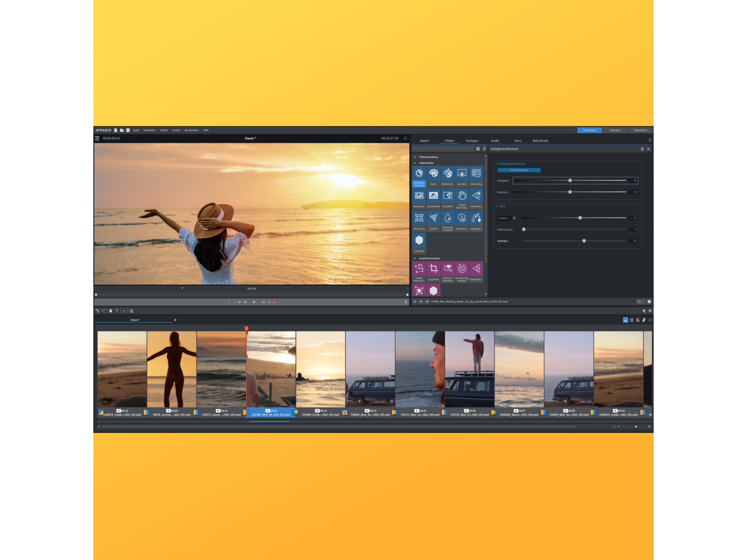Click the Exportieren button
The height and width of the screenshot is (560, 747).
(x=640, y=130)
